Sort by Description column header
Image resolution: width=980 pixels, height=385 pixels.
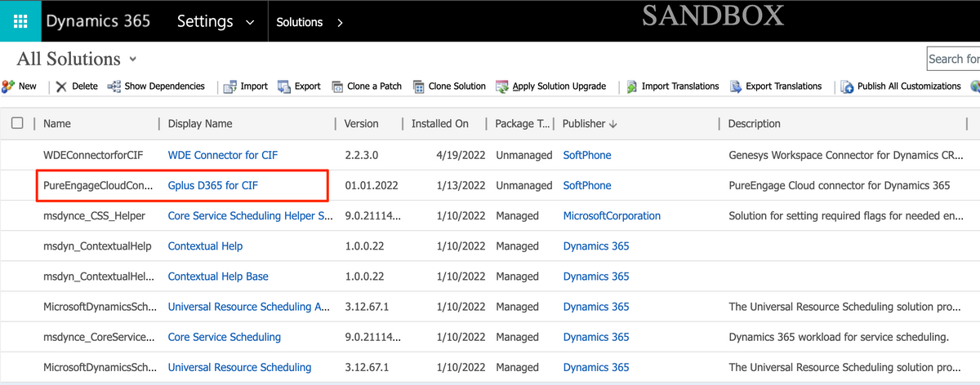coord(755,123)
